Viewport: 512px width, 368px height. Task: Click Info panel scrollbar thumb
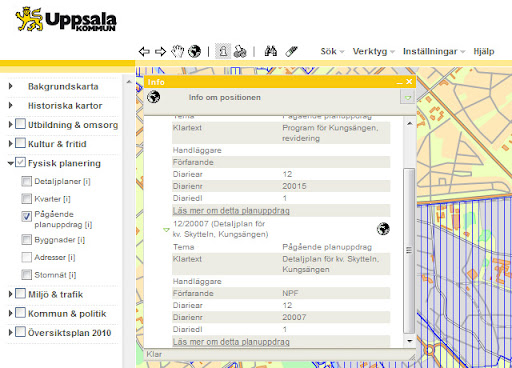(x=409, y=250)
